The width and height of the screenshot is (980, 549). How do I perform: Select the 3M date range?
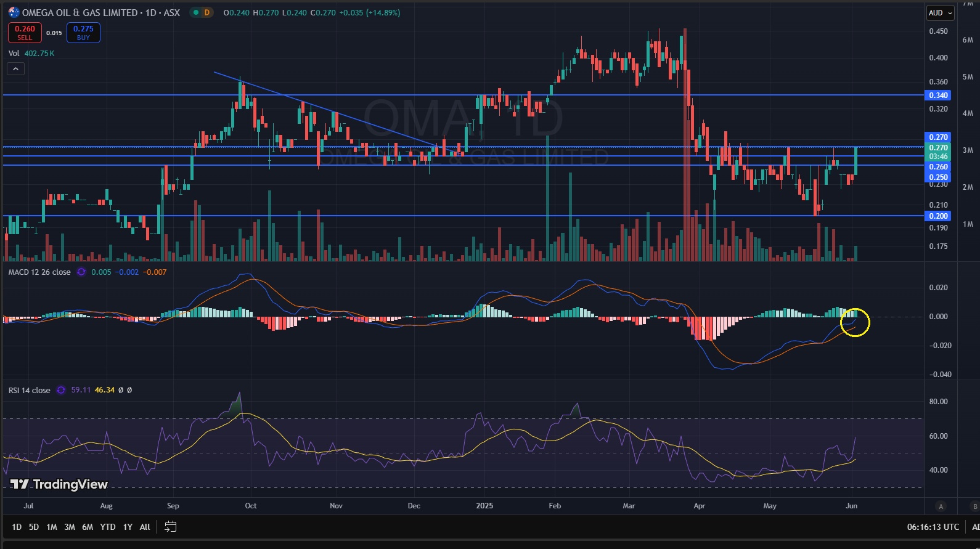[x=70, y=527]
